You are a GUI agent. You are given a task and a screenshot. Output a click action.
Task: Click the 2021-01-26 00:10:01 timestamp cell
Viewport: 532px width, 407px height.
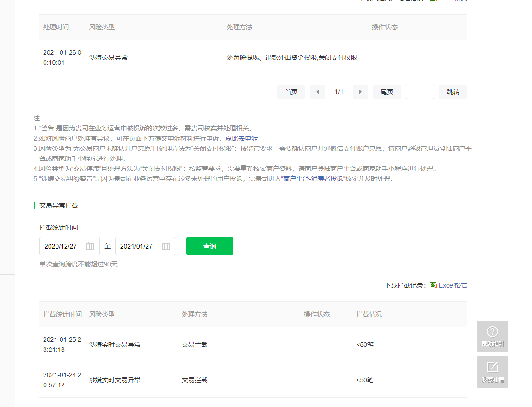pos(62,58)
